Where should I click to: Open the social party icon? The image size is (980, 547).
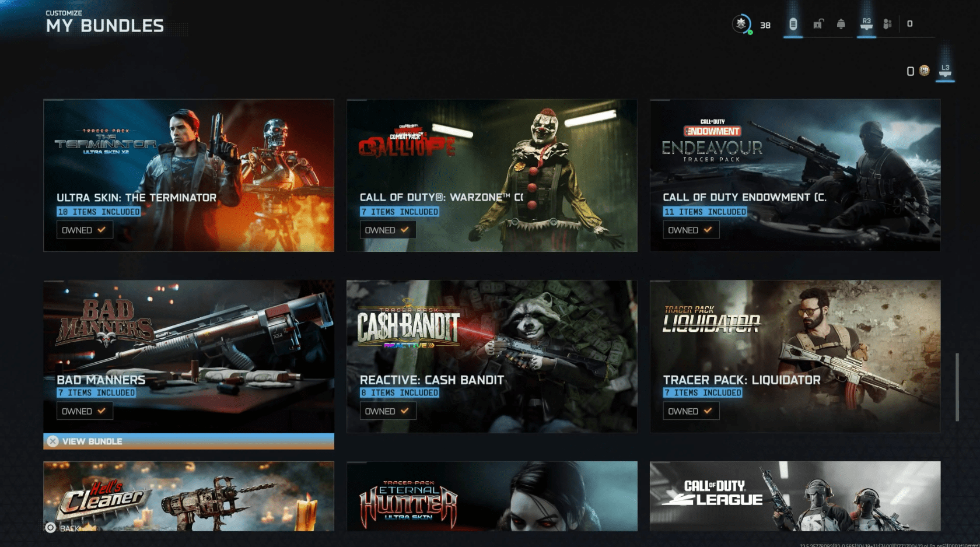click(x=887, y=24)
